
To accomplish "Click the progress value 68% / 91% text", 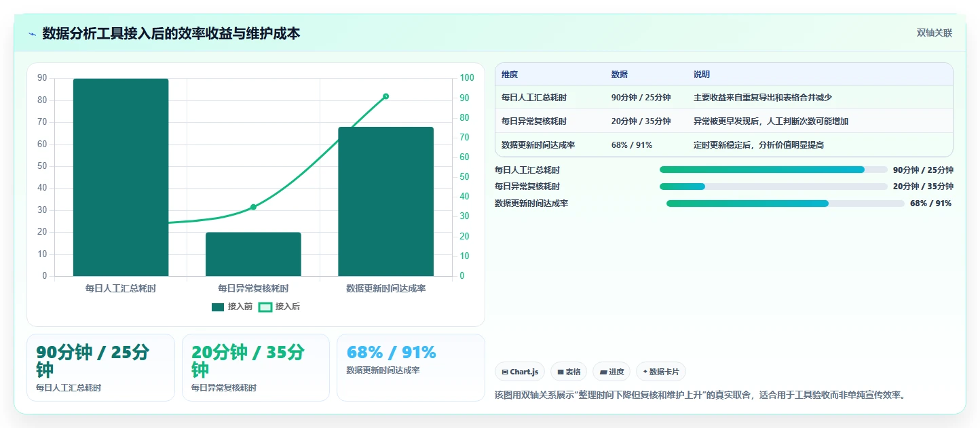I will pyautogui.click(x=931, y=203).
